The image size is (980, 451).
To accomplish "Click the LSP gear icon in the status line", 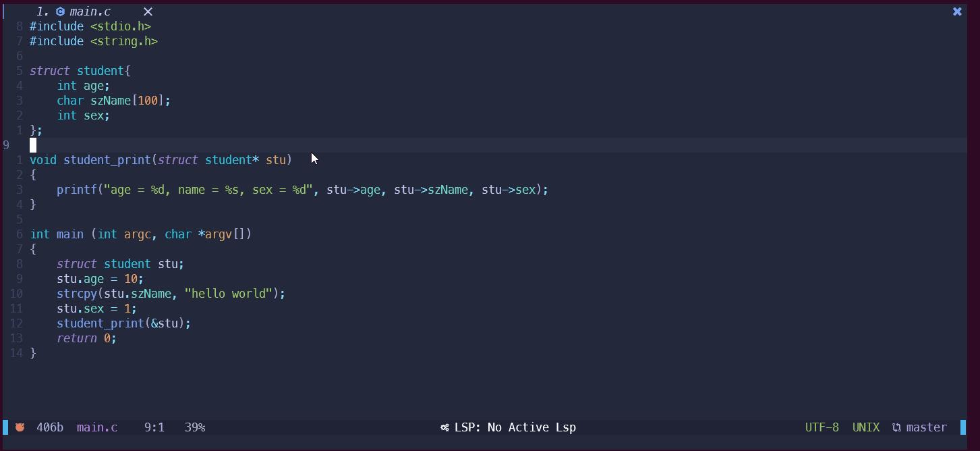I will [444, 427].
